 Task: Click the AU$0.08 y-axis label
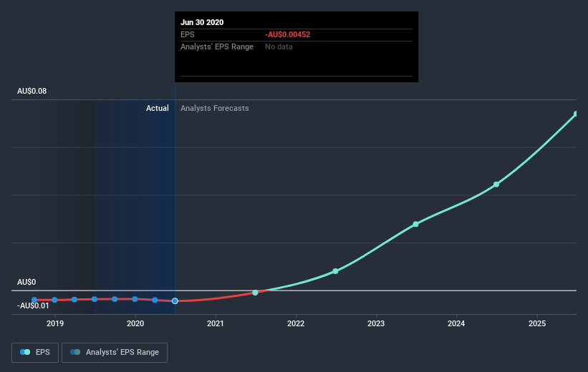(32, 91)
